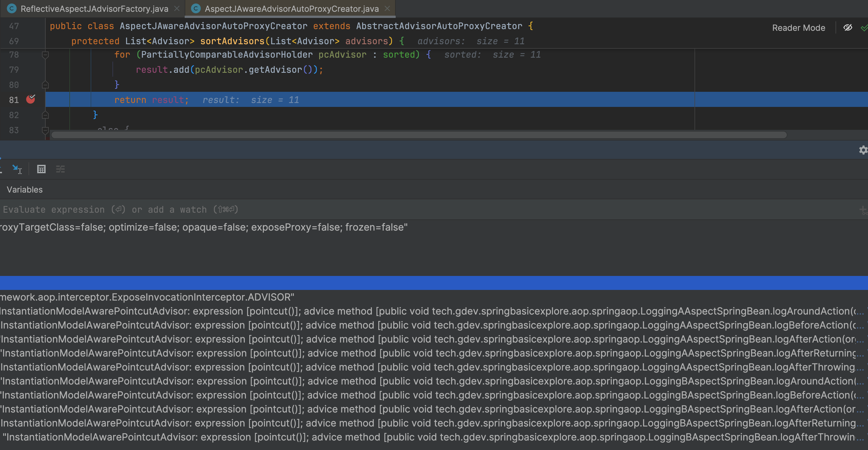
Task: Close the ReflectiveAspectJAdvisorFactory.java tab
Action: (x=177, y=9)
